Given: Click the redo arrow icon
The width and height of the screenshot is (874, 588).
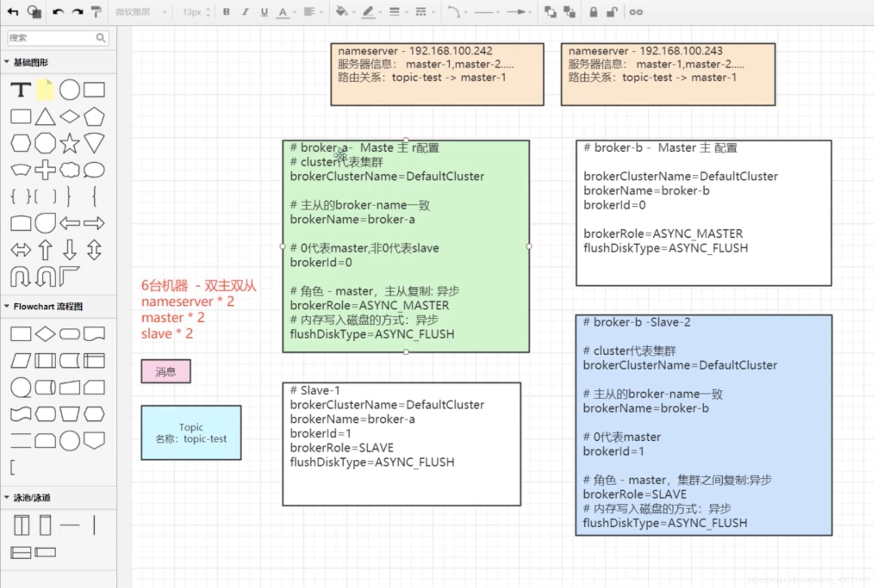Looking at the screenshot, I should [x=77, y=12].
